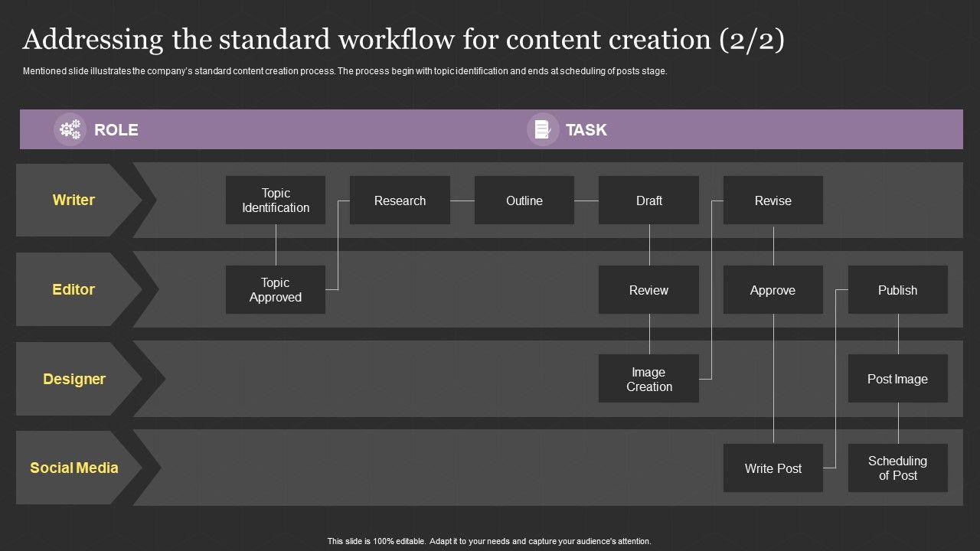Screen dimensions: 980x551
Task: Select the Post Image box
Action: [x=897, y=379]
